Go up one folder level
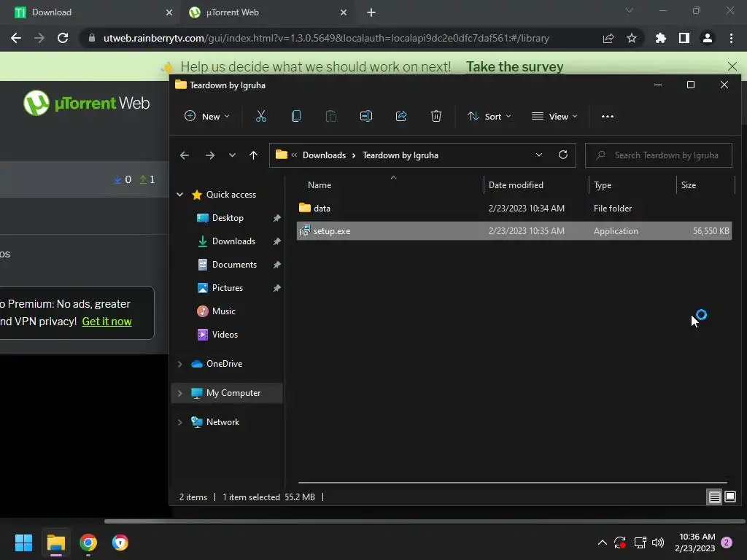 click(253, 155)
